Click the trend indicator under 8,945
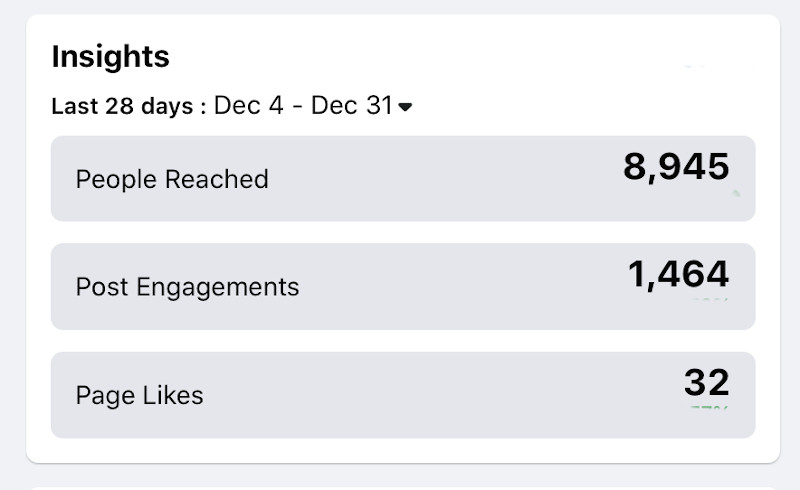The height and width of the screenshot is (490, 800). point(736,192)
